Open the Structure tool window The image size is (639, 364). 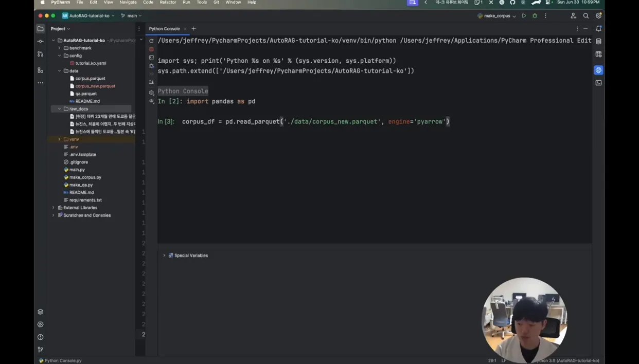40,70
